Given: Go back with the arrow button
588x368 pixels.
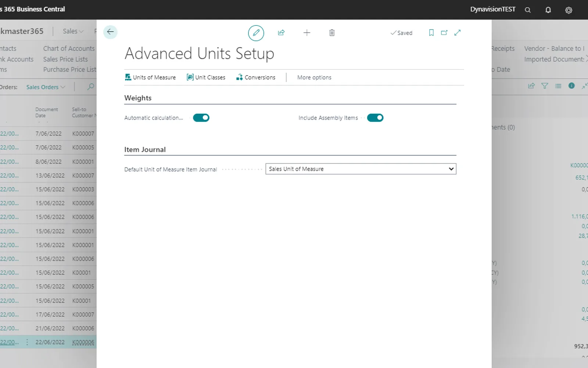Looking at the screenshot, I should click(110, 32).
